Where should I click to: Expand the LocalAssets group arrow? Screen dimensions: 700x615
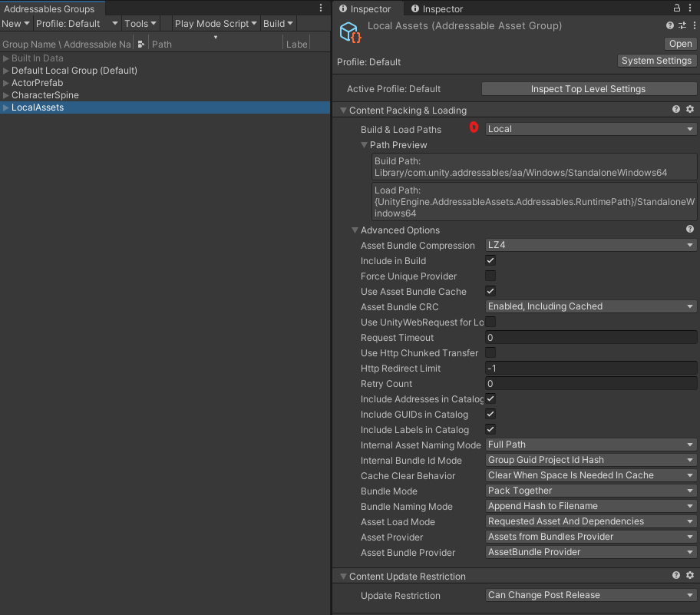(6, 107)
